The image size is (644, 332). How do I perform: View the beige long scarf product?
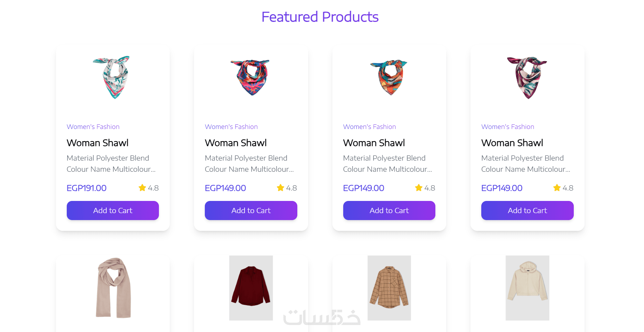(113, 288)
